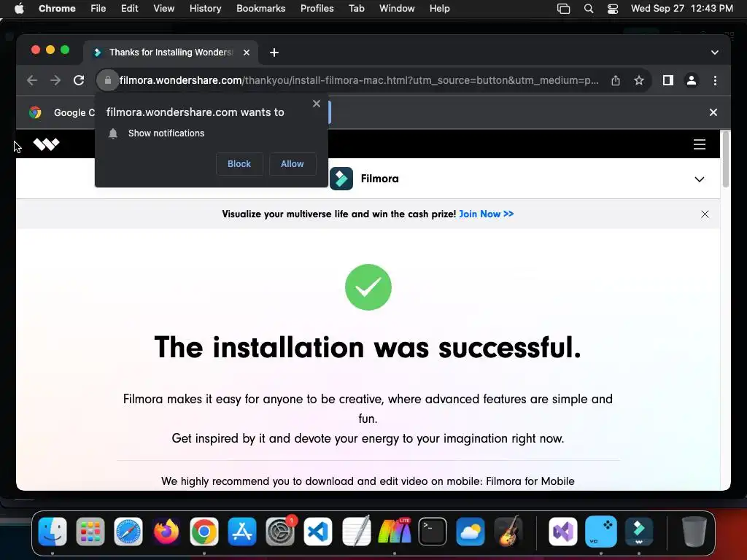Open the Window menu
This screenshot has width=747, height=560.
(x=397, y=9)
